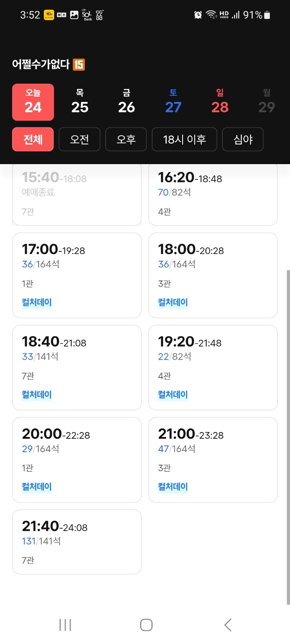Tap the HD Voice status icon
The image size is (290, 644).
click(x=224, y=14)
